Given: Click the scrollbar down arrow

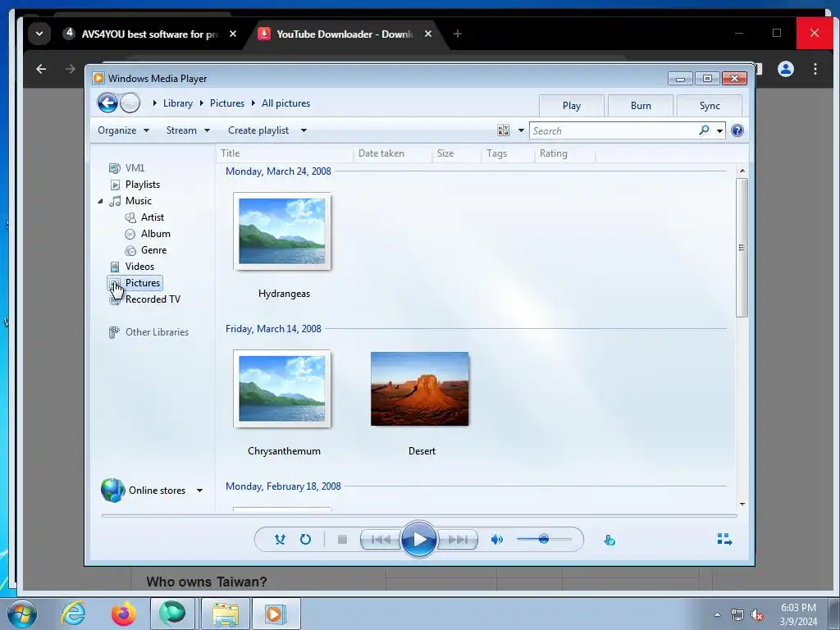Looking at the screenshot, I should (742, 504).
